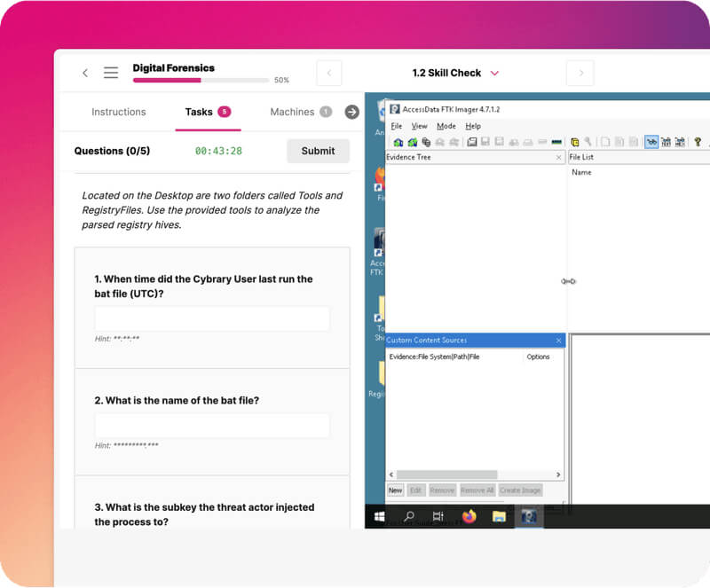Click Capture Memory toolbar icon
Viewport: 710px width, 588px height.
(556, 142)
